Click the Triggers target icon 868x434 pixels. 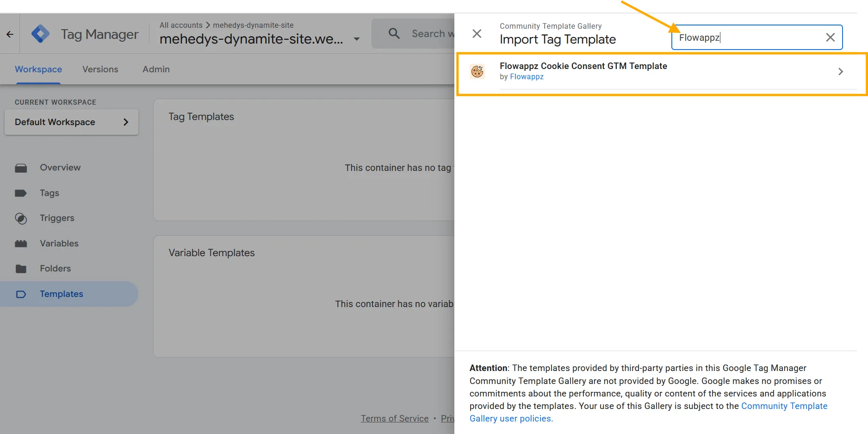point(21,219)
